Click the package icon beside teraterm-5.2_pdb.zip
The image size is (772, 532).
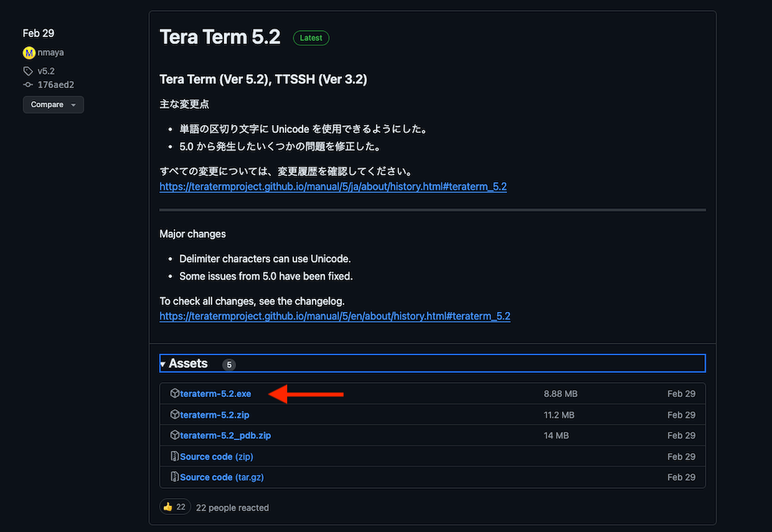point(174,435)
